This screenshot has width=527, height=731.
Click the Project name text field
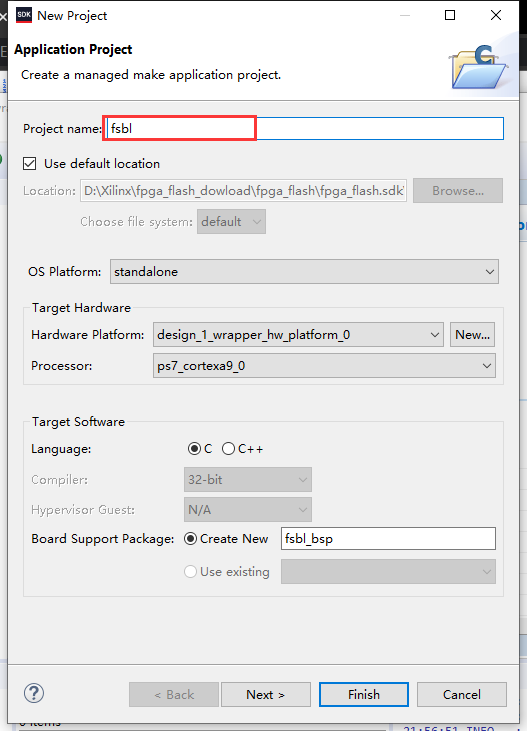coord(305,128)
